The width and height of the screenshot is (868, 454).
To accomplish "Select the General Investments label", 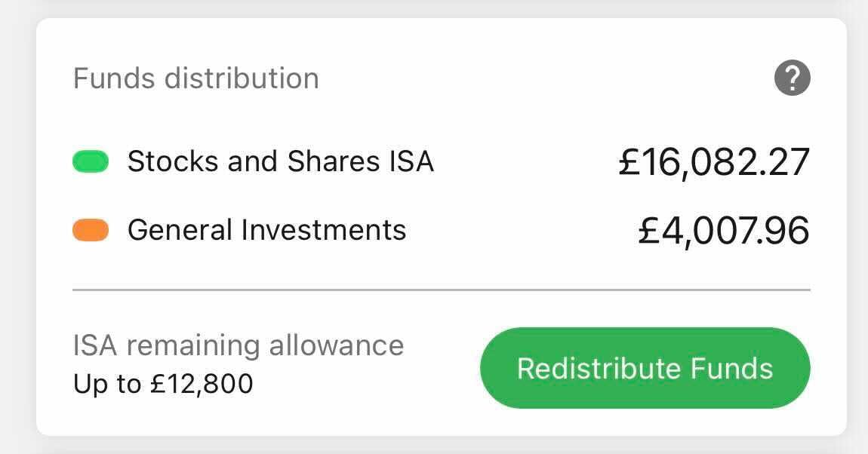I will pos(266,230).
